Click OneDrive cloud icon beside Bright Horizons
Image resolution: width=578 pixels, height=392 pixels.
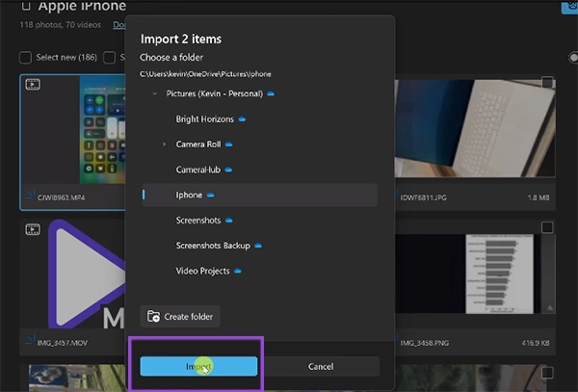click(242, 119)
